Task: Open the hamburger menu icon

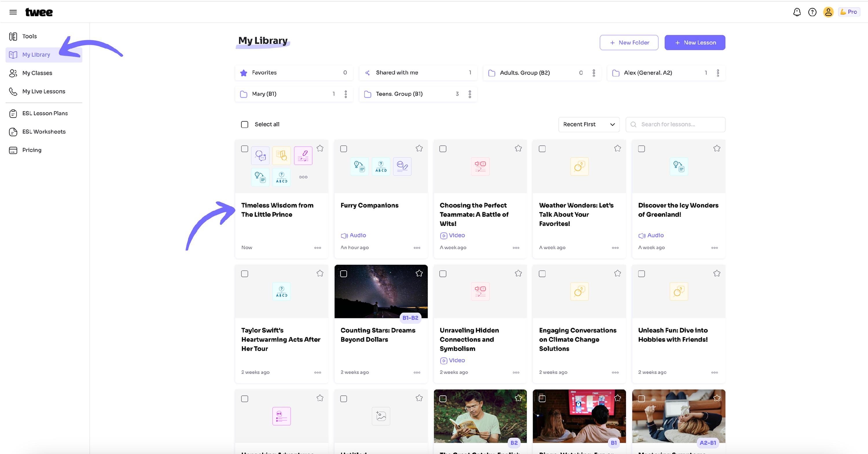Action: point(13,12)
